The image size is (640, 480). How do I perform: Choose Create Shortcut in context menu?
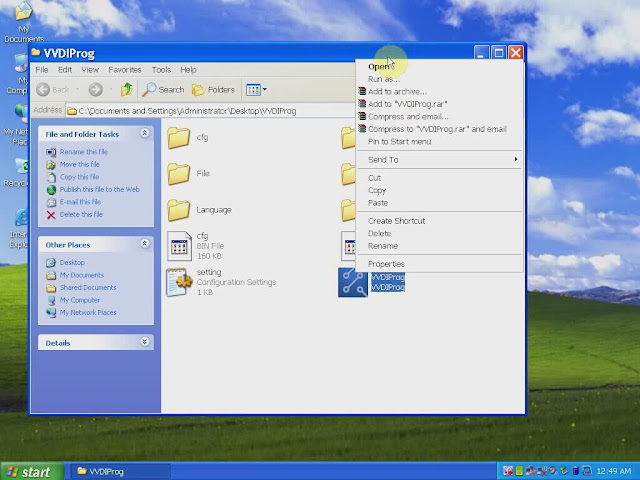(x=440, y=221)
